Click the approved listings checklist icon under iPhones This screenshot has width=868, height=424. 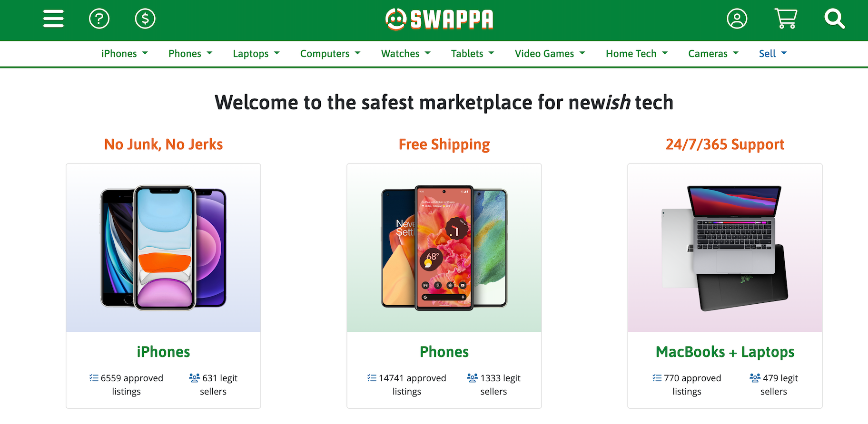93,377
